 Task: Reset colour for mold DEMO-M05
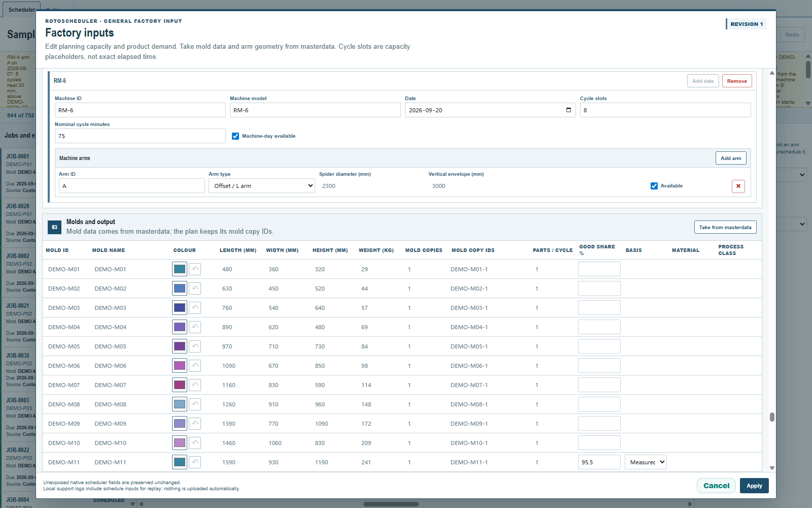[x=195, y=346]
